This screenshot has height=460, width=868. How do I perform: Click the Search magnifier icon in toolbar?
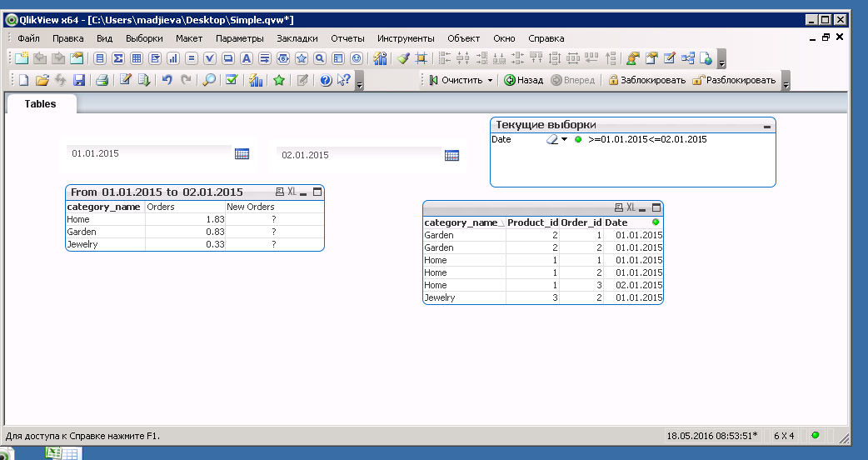pos(209,80)
